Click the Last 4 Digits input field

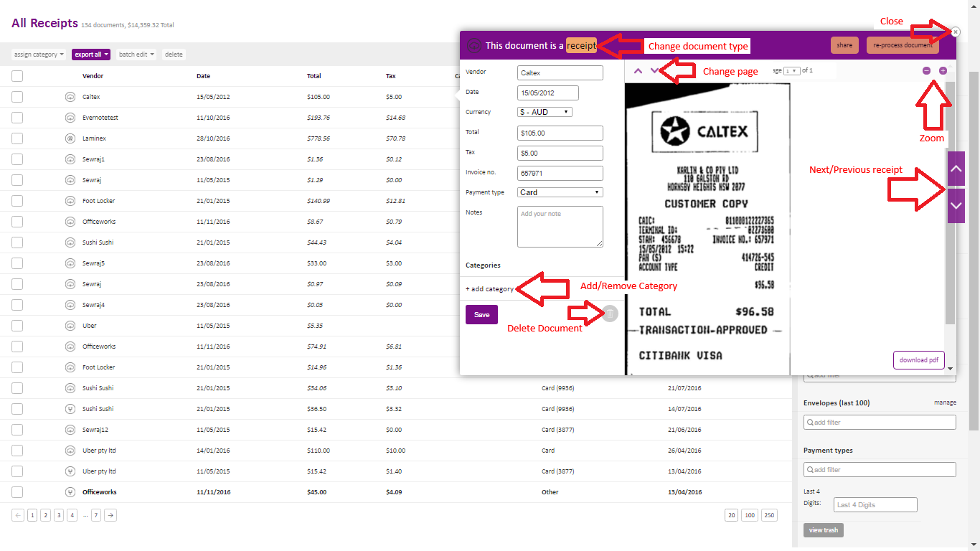tap(875, 505)
